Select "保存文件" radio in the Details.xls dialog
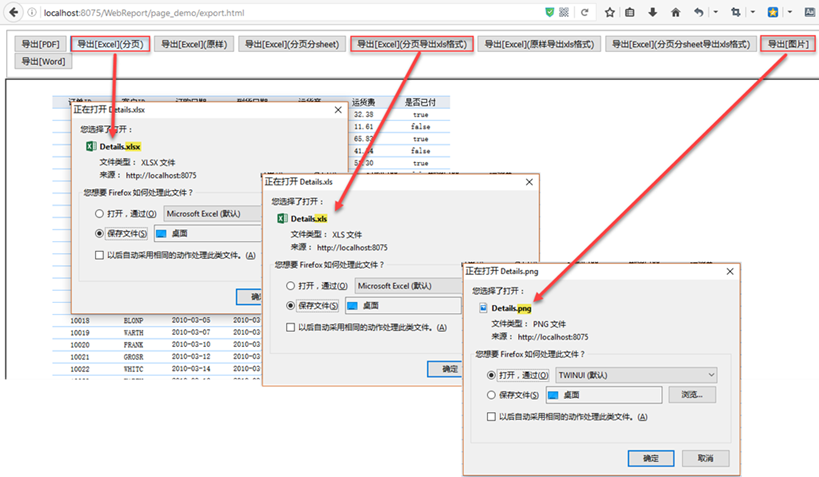 pos(290,306)
